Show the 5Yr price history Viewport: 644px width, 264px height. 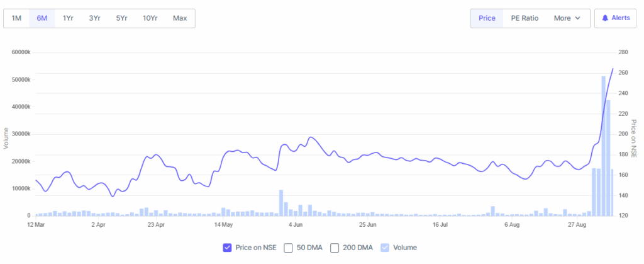tap(121, 18)
